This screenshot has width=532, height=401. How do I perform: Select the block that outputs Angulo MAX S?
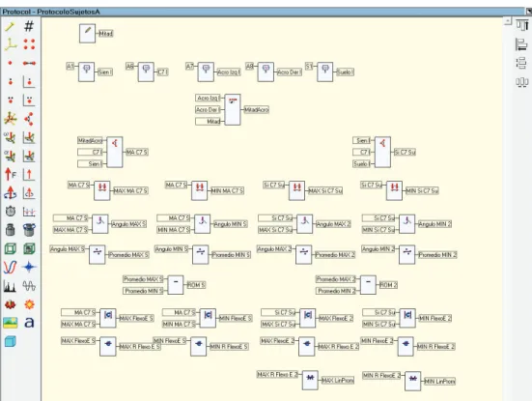pyautogui.click(x=100, y=224)
